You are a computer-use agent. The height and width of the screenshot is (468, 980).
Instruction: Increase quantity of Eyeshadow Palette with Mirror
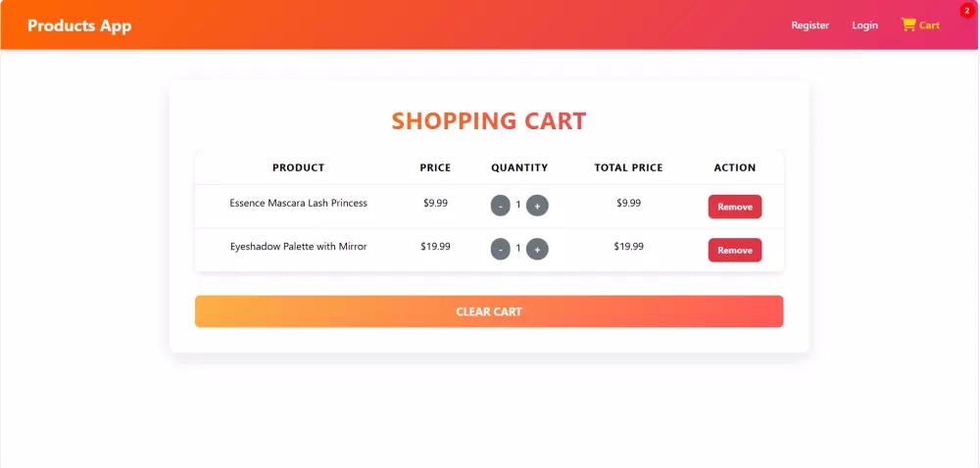pos(537,250)
